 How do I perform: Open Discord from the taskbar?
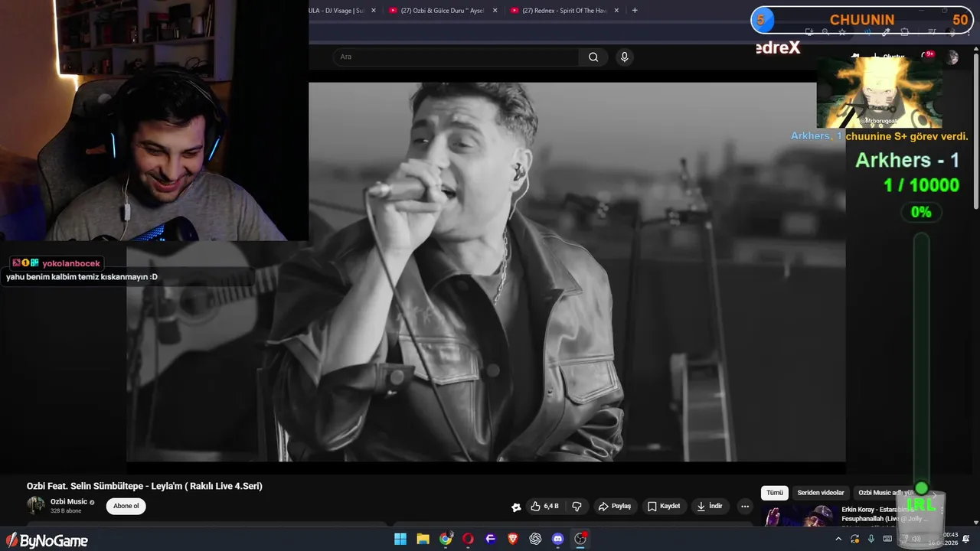[x=558, y=539]
